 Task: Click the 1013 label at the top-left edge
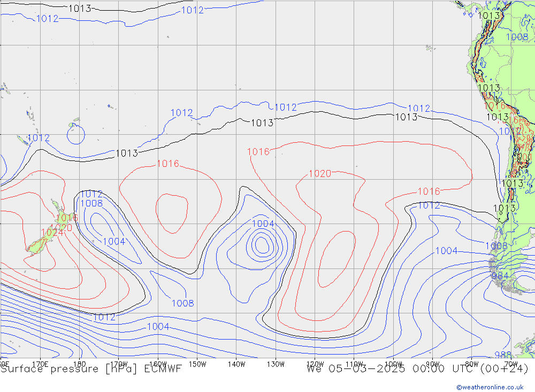point(80,9)
